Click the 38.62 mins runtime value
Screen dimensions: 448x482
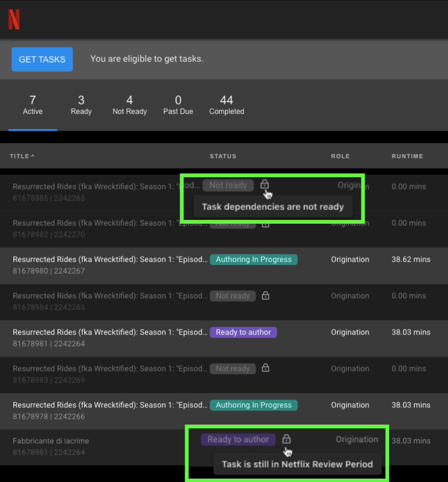[x=411, y=259]
